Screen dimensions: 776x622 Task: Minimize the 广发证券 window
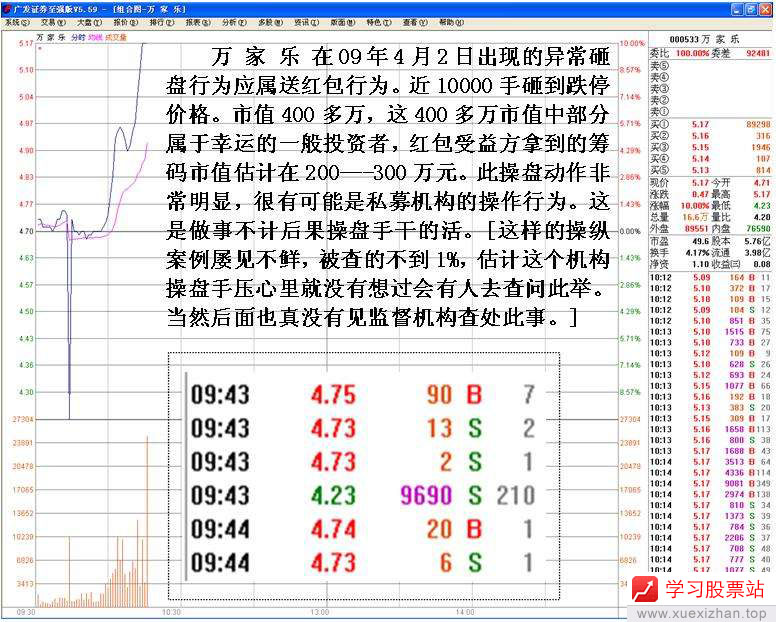point(737,9)
